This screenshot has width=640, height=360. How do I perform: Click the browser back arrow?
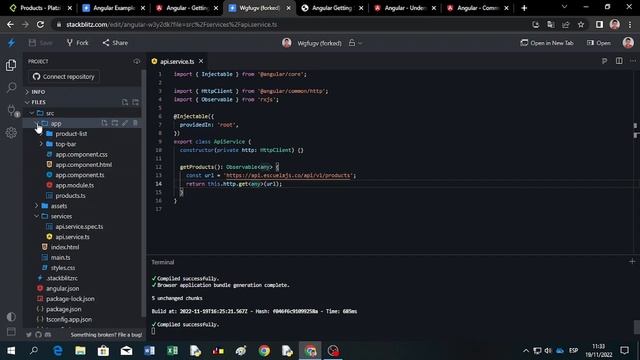[10, 24]
